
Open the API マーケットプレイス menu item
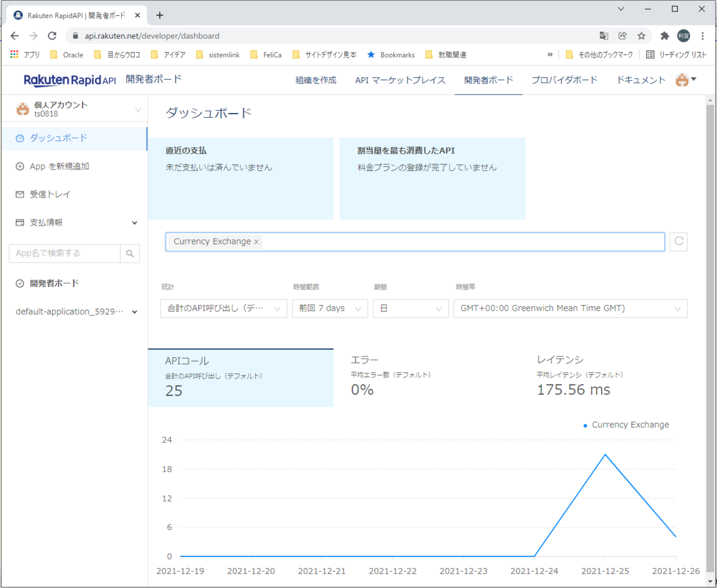(400, 80)
